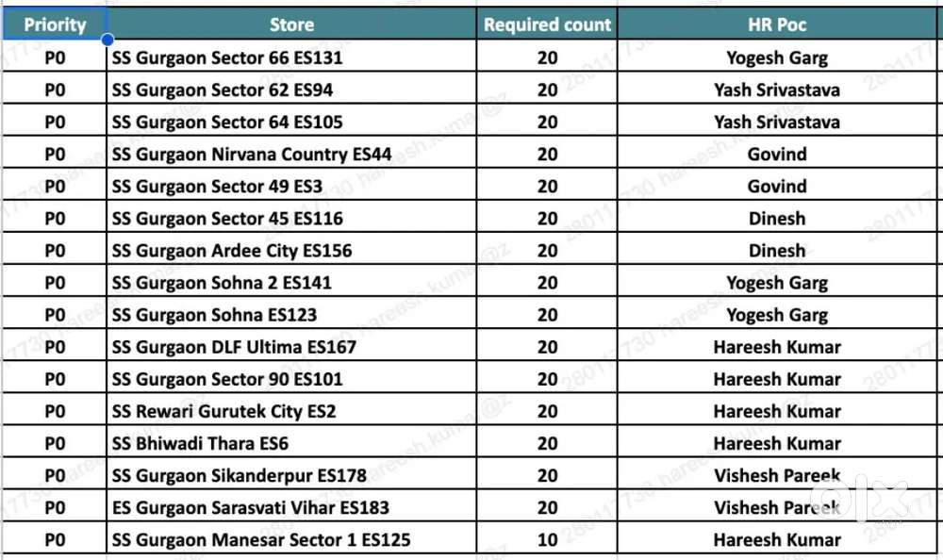Screen dimensions: 943x560
Task: Select the SS Gurgaon Ardee City ES156 cell
Action: [232, 251]
